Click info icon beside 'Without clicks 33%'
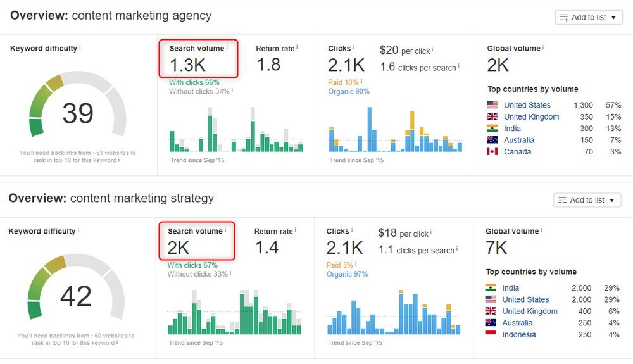 point(230,273)
